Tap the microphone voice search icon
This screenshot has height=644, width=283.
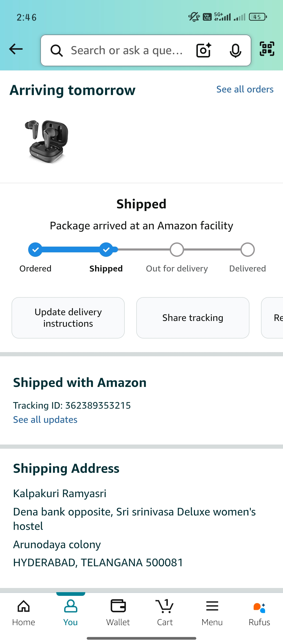tap(235, 50)
